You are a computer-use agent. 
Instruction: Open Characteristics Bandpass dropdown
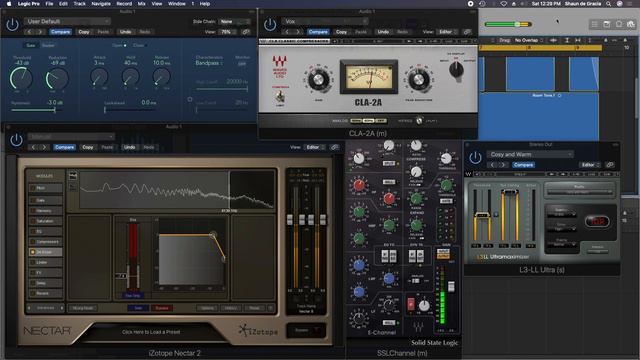[209, 63]
